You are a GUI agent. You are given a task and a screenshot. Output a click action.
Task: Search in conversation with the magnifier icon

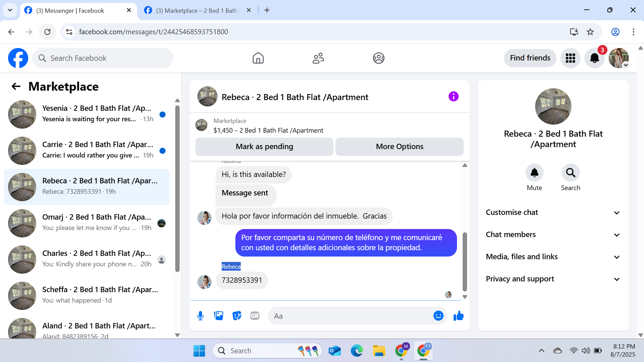coord(570,173)
